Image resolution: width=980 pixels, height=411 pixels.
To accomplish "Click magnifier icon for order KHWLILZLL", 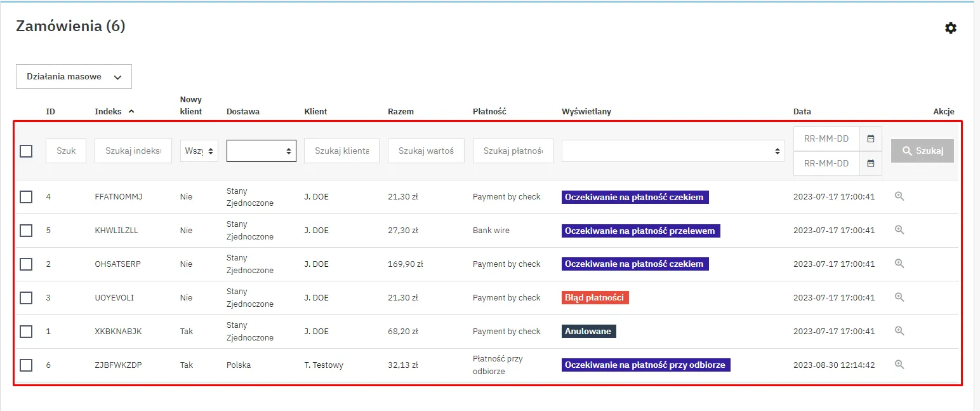I will tap(899, 230).
